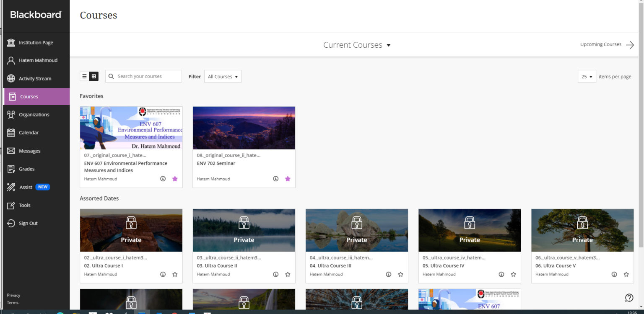
Task: Open ENV 607 Environmental Performance course title
Action: (126, 167)
